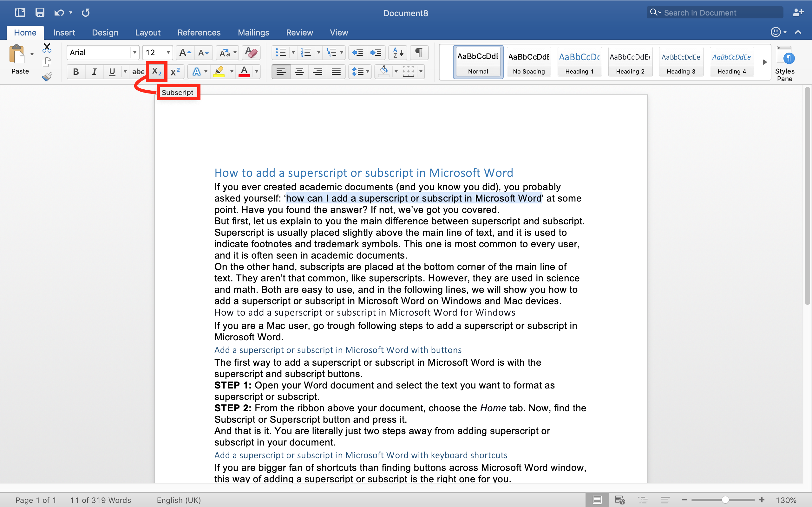This screenshot has width=812, height=507.
Task: Expand the Styles gallery with arrow
Action: pyautogui.click(x=765, y=61)
